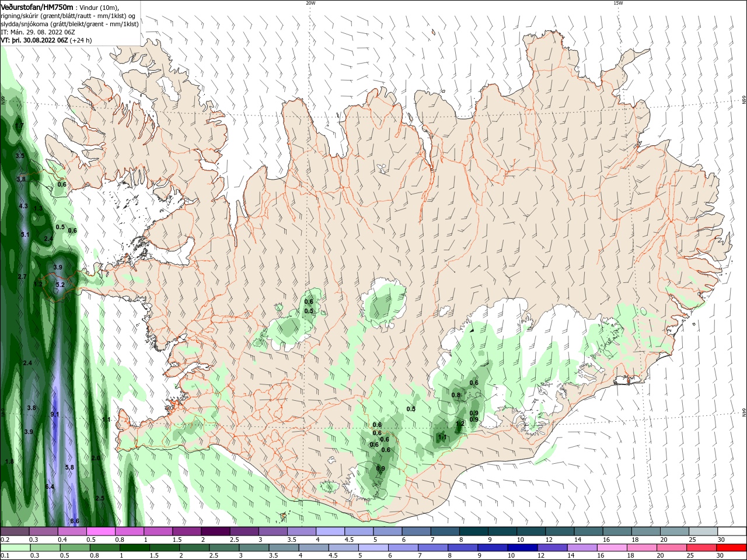Click the 1.3 precipitation value
Image resolution: width=747 pixels, height=560 pixels.
pyautogui.click(x=38, y=208)
